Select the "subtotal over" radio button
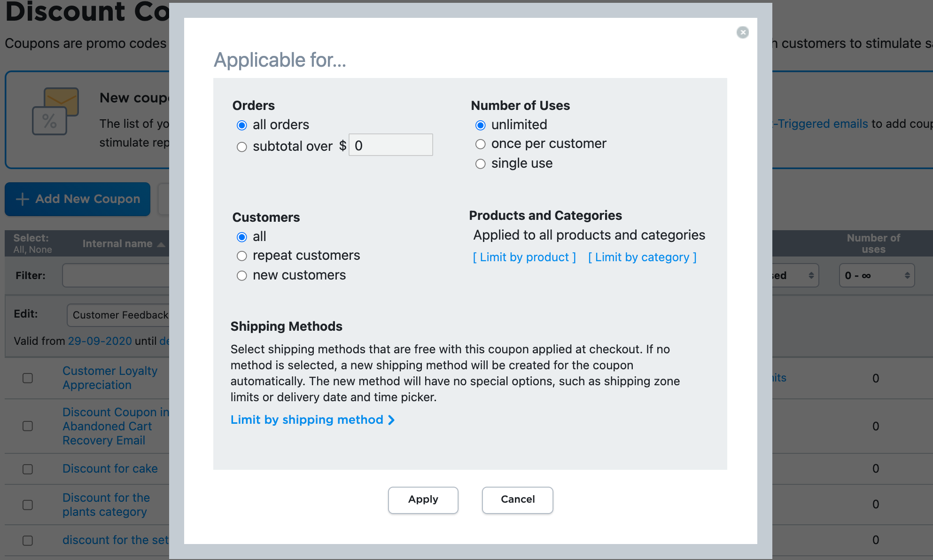This screenshot has height=560, width=933. 242,147
